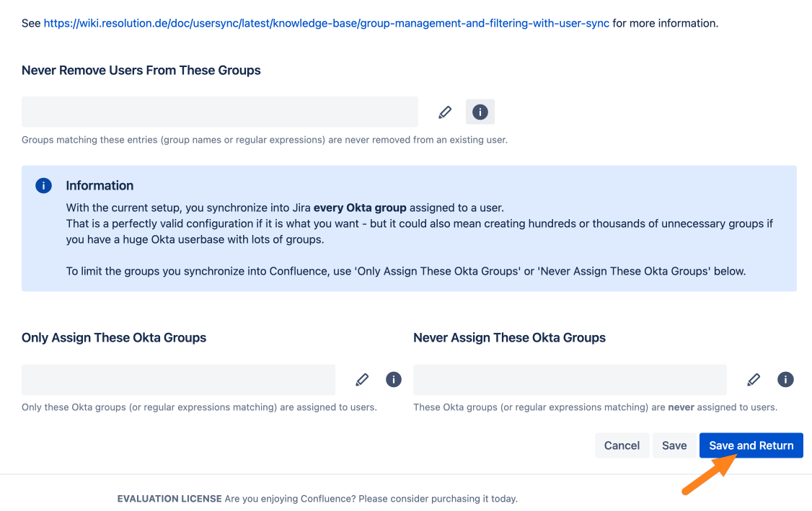Image resolution: width=812 pixels, height=511 pixels.
Task: Open the wiki.resolution.de group management link
Action: tap(326, 23)
